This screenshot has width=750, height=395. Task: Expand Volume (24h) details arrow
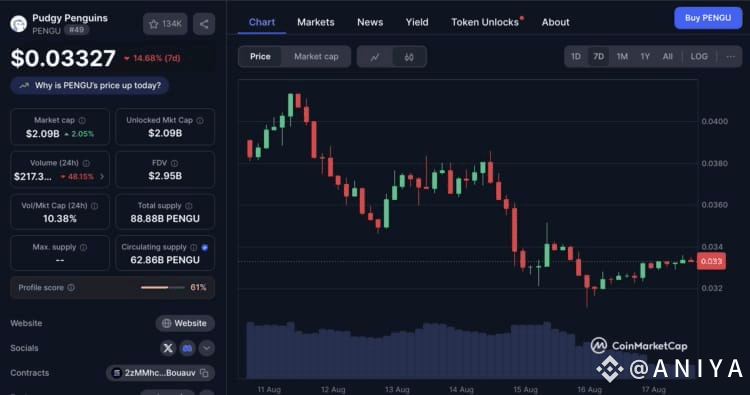[x=102, y=176]
